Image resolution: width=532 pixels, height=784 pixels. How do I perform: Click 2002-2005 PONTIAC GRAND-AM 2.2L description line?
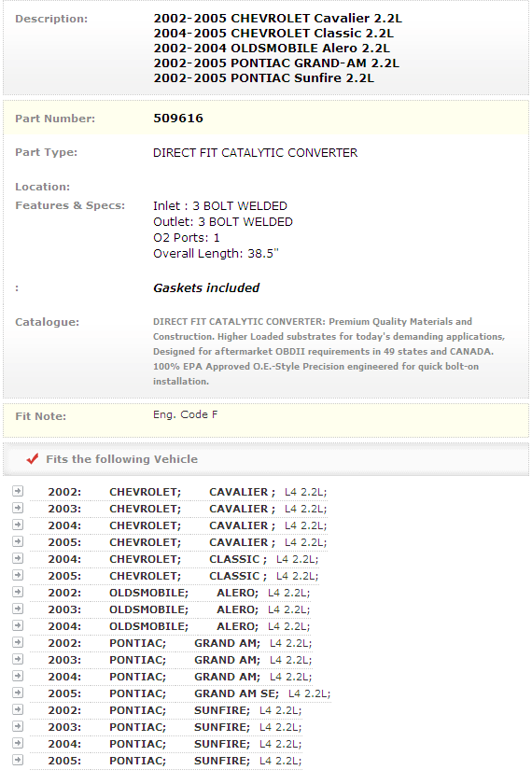[276, 63]
